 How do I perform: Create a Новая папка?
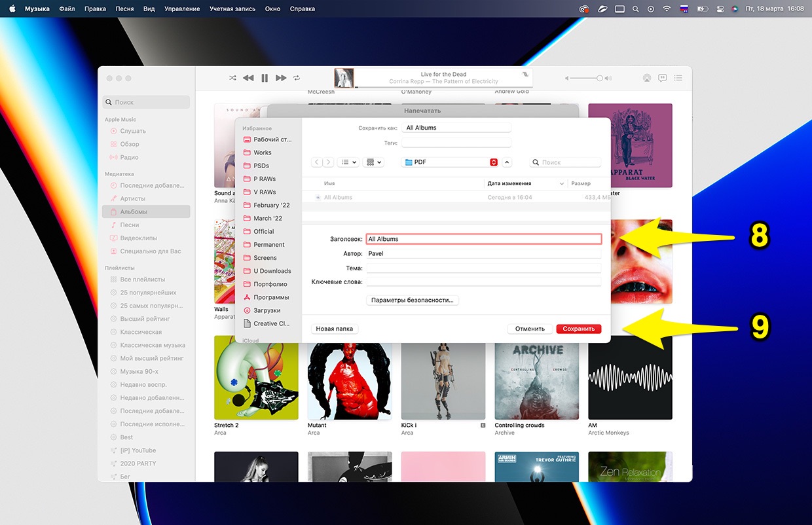(x=335, y=329)
